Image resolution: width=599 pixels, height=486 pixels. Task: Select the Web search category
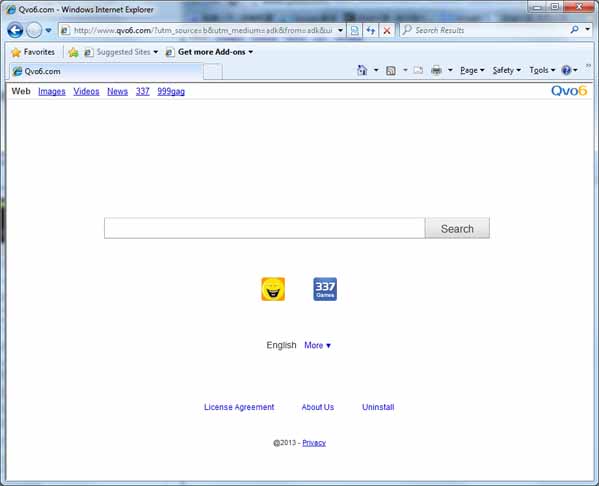pos(21,91)
